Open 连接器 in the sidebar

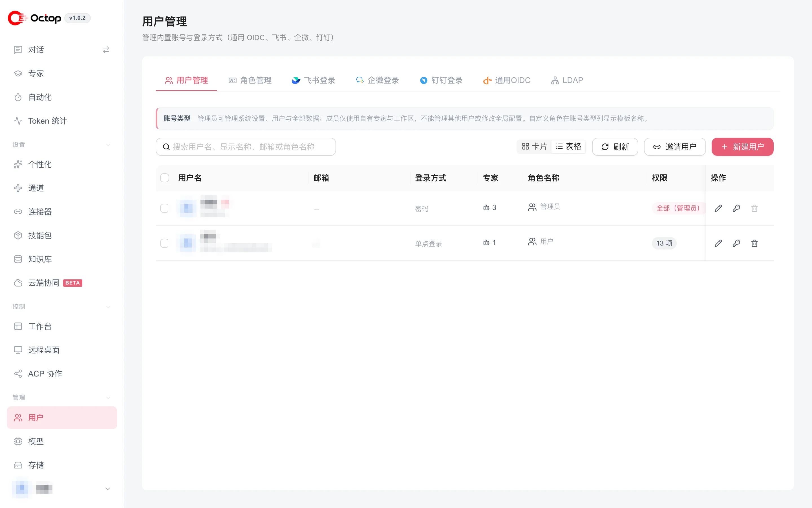click(62, 212)
